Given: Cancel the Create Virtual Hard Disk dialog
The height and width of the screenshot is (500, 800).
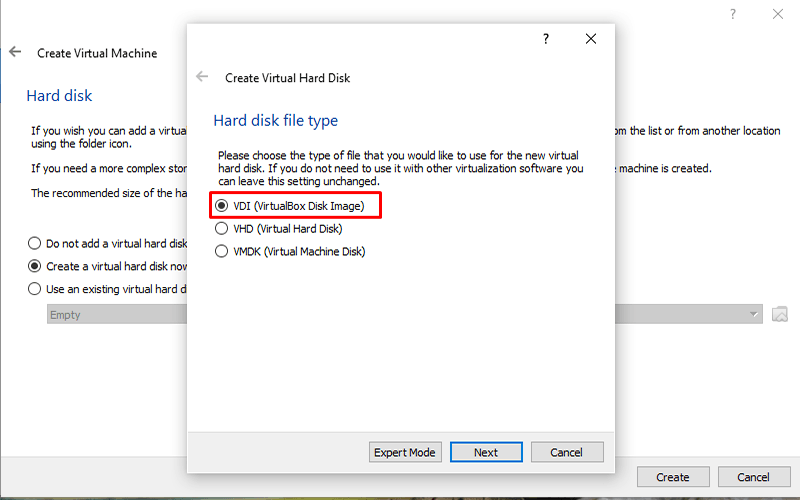Looking at the screenshot, I should click(x=567, y=452).
